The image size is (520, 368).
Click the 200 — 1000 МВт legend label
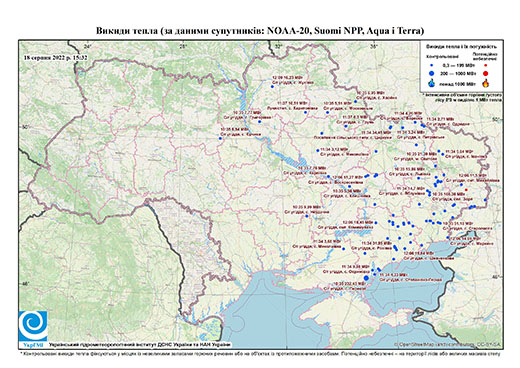tap(459, 74)
